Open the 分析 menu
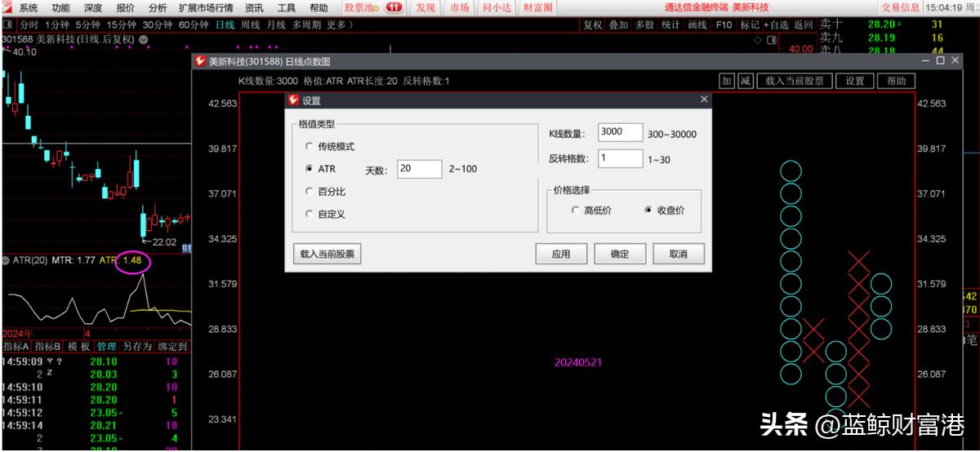The height and width of the screenshot is (452, 980). coord(158,7)
